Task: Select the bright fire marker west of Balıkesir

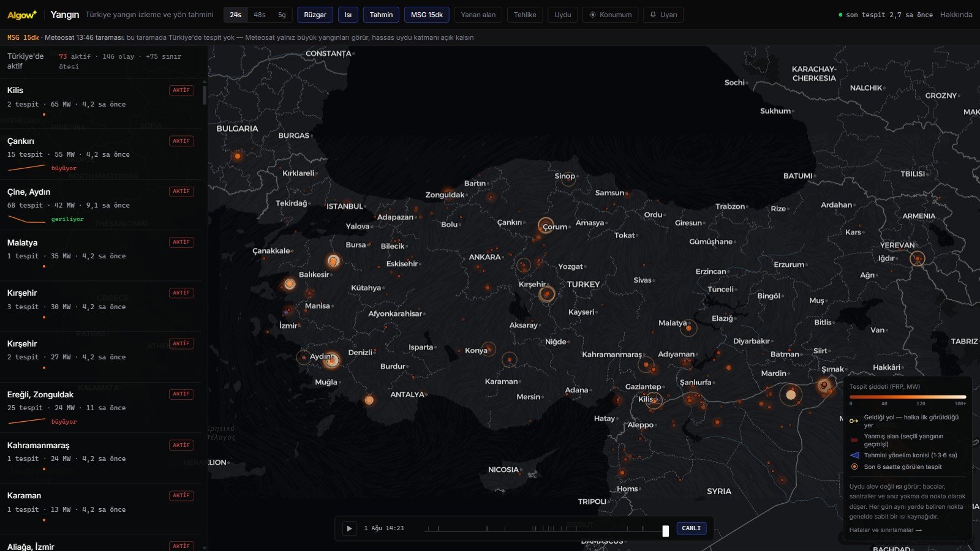Action: [x=290, y=284]
